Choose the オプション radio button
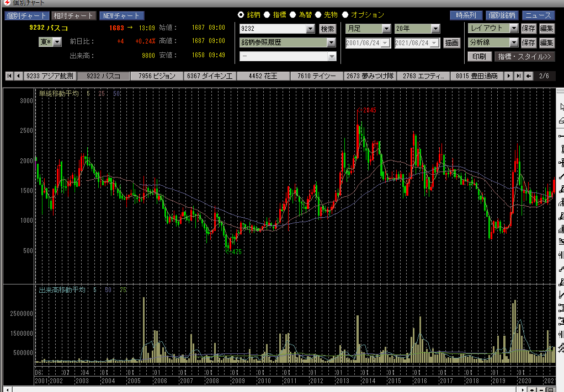 pyautogui.click(x=345, y=15)
